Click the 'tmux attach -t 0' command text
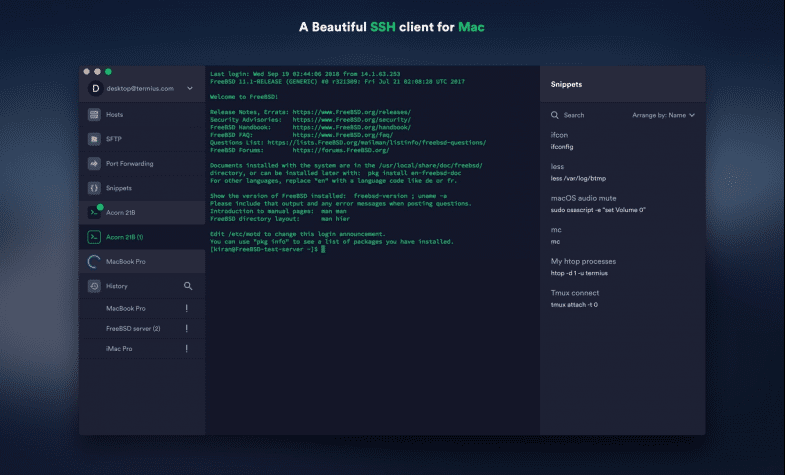This screenshot has height=475, width=785. coord(574,305)
